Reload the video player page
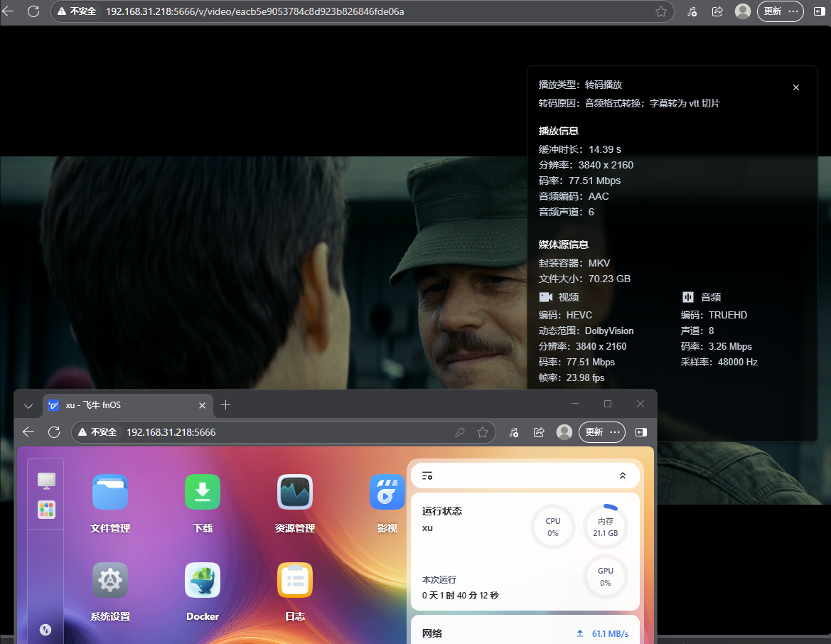 [33, 11]
